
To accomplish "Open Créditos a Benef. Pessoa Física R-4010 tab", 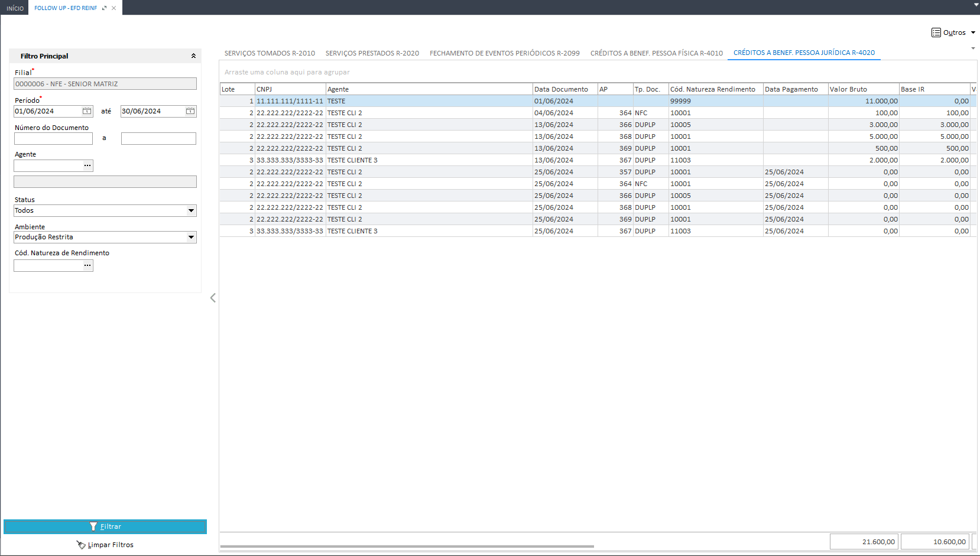I will click(x=657, y=53).
